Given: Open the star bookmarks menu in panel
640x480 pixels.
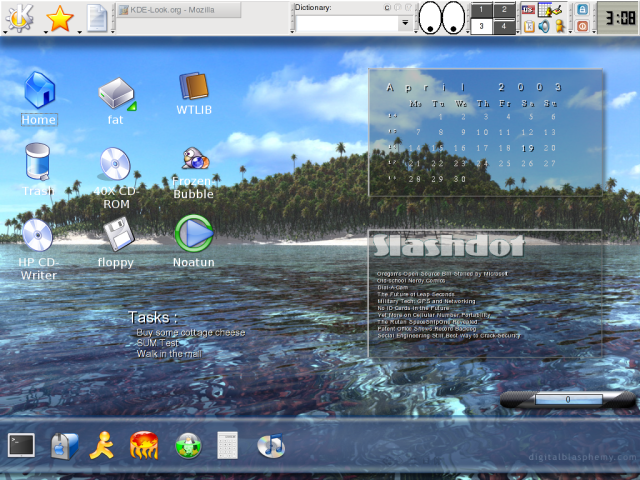Looking at the screenshot, I should (60, 18).
